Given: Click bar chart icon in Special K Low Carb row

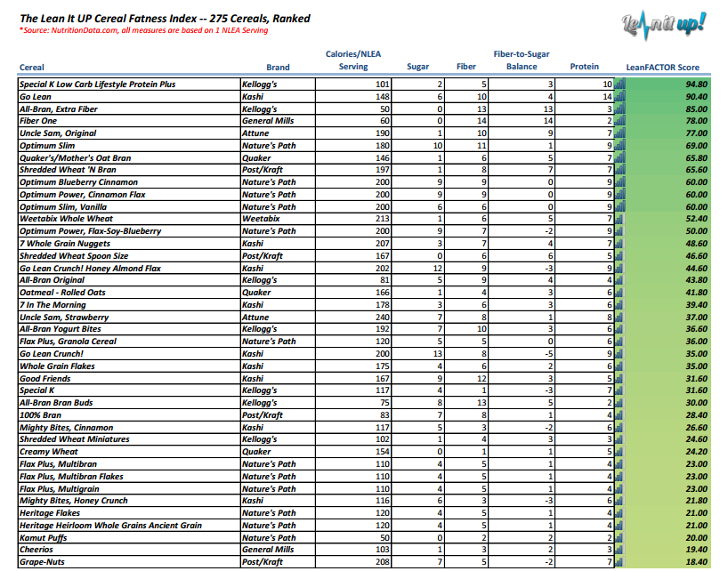Looking at the screenshot, I should [x=619, y=84].
